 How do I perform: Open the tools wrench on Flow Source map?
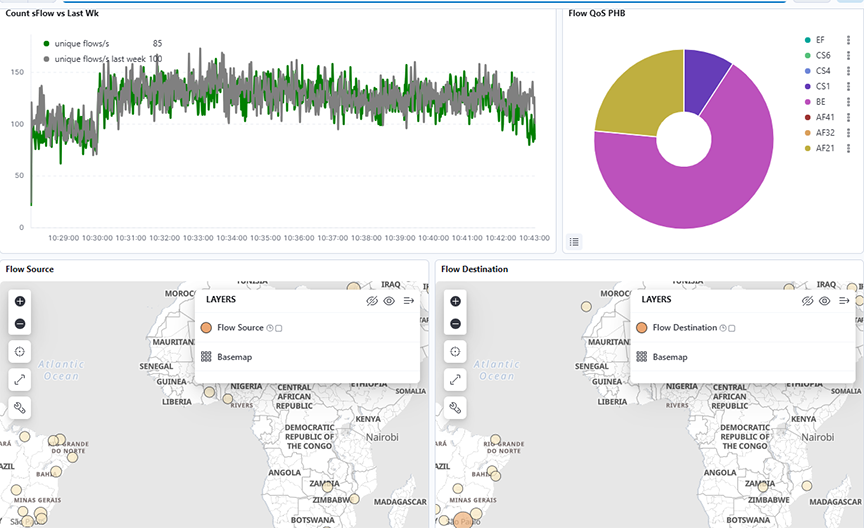20,407
